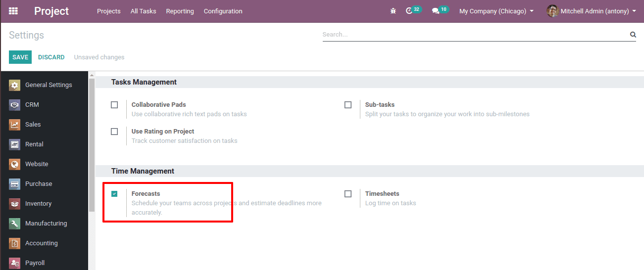Viewport: 644px width, 270px height.
Task: Click Use Rating on Project label
Action: [163, 132]
